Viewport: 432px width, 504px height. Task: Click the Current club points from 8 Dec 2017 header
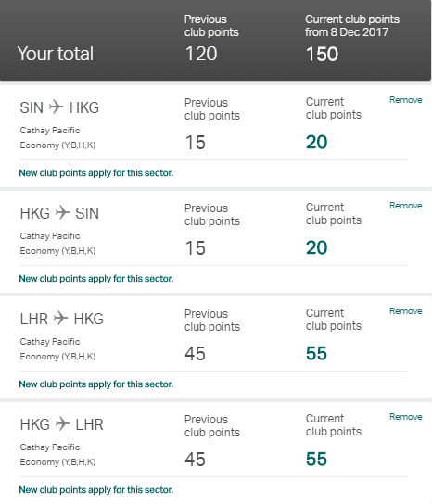(352, 26)
